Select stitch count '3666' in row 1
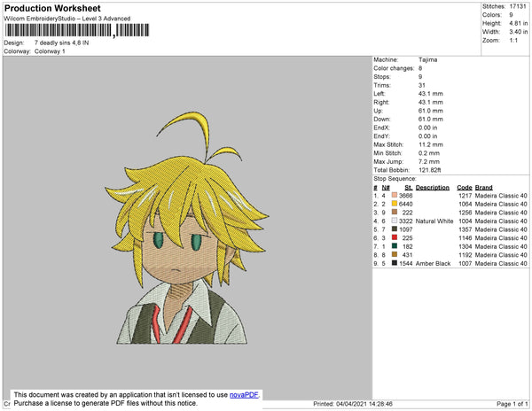This screenshot has height=411, width=532. click(x=406, y=196)
